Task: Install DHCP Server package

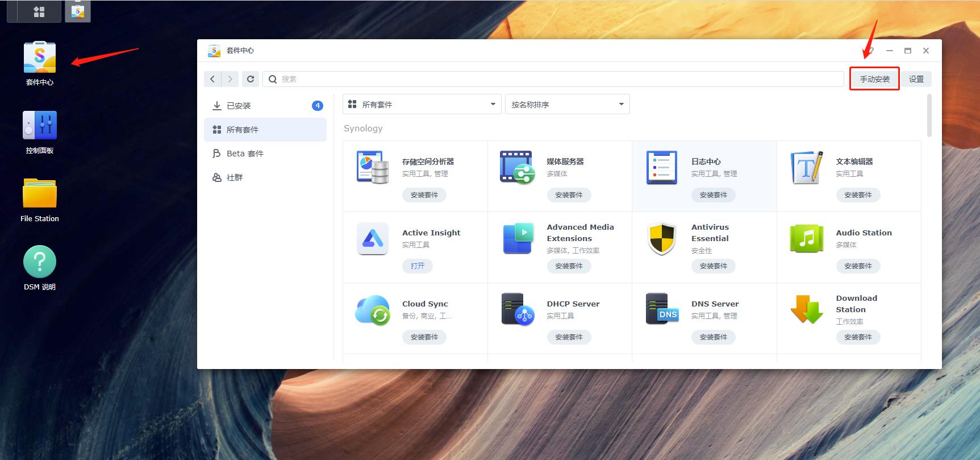Action: (x=569, y=337)
